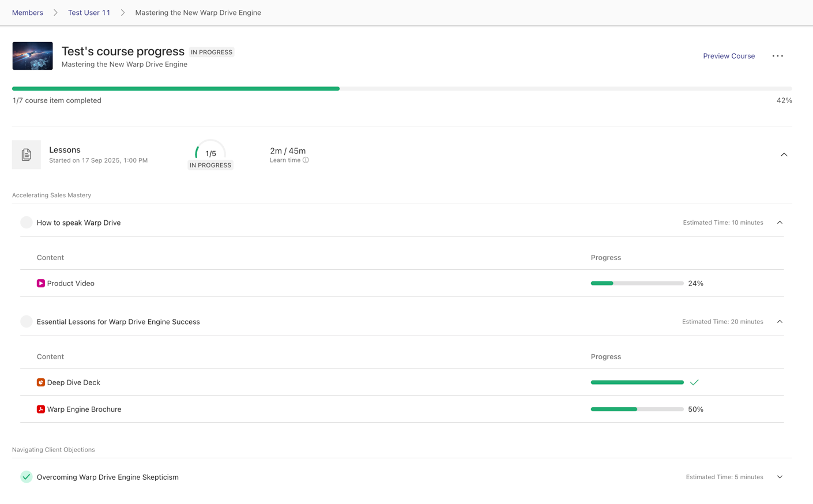
Task: Expand Overcoming Warp Drive Engine Skepticism lesson
Action: 780,477
